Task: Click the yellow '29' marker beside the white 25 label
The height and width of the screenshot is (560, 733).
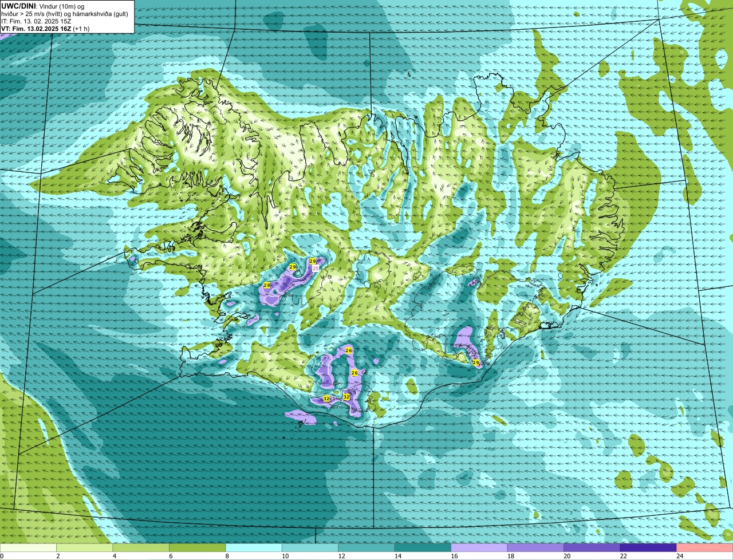Action: (313, 261)
